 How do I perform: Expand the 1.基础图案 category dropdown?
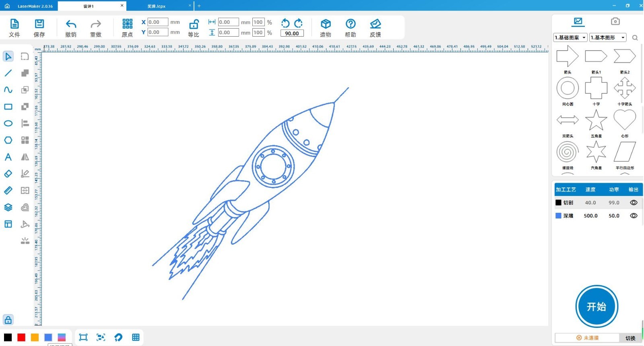(570, 37)
